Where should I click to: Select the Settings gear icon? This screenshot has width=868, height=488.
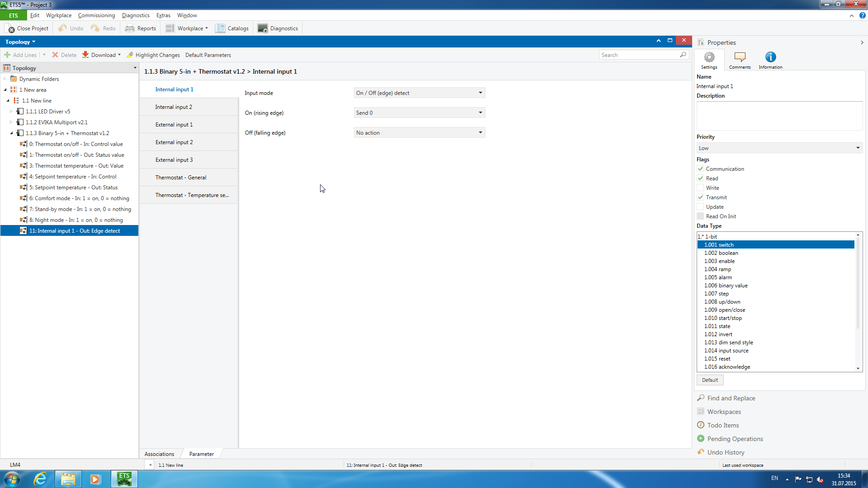[709, 57]
